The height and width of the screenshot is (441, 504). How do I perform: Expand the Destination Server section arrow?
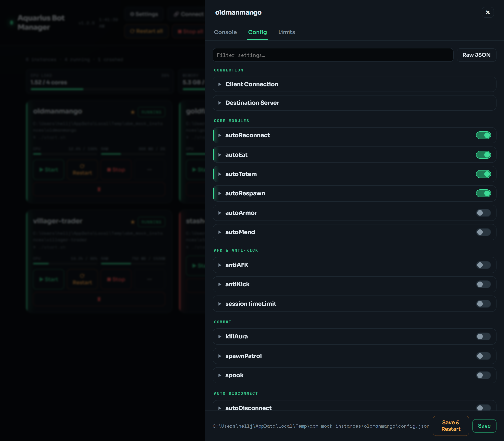[220, 103]
